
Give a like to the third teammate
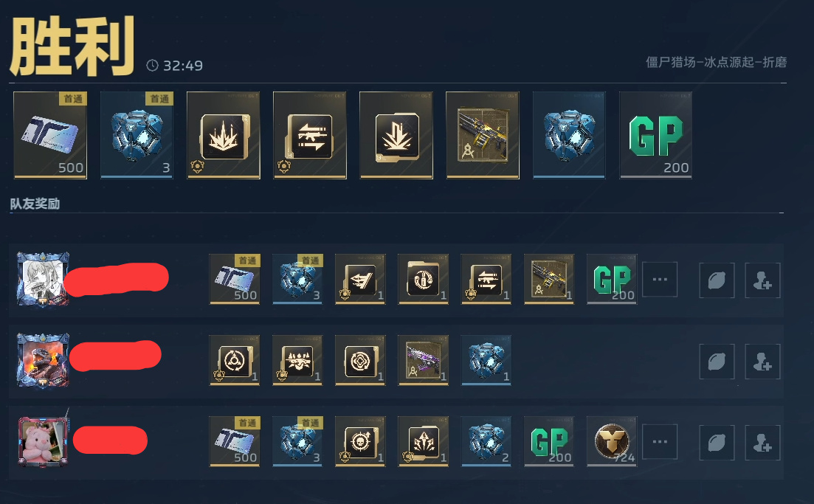717,443
